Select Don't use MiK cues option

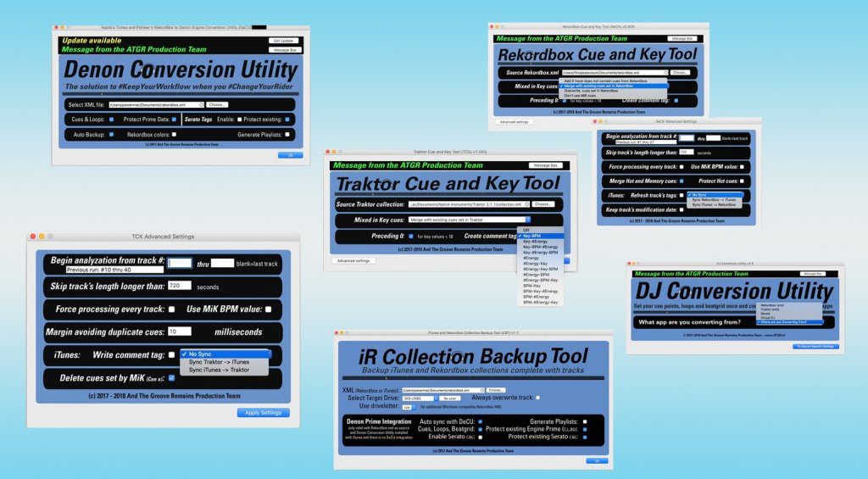click(614, 95)
